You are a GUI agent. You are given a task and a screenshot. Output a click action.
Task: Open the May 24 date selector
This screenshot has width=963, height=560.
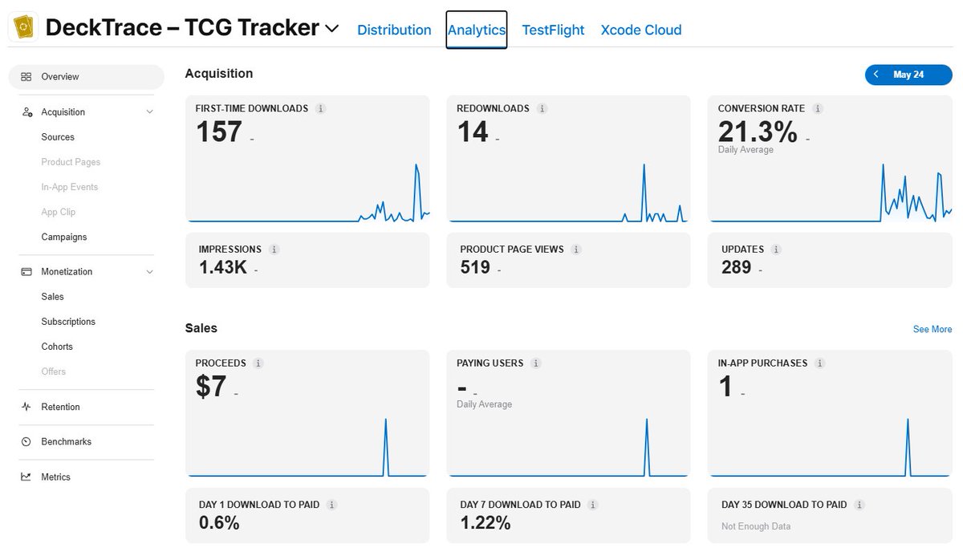click(x=908, y=75)
